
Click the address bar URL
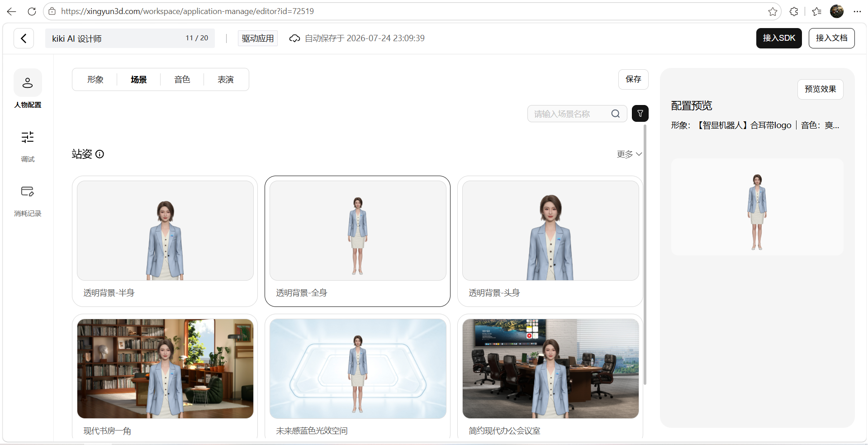[187, 11]
